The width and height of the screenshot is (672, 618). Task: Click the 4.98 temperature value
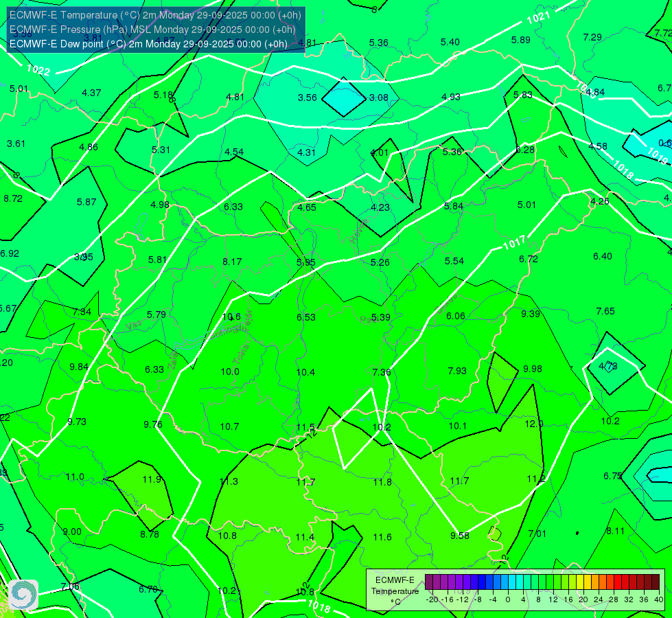tap(160, 205)
